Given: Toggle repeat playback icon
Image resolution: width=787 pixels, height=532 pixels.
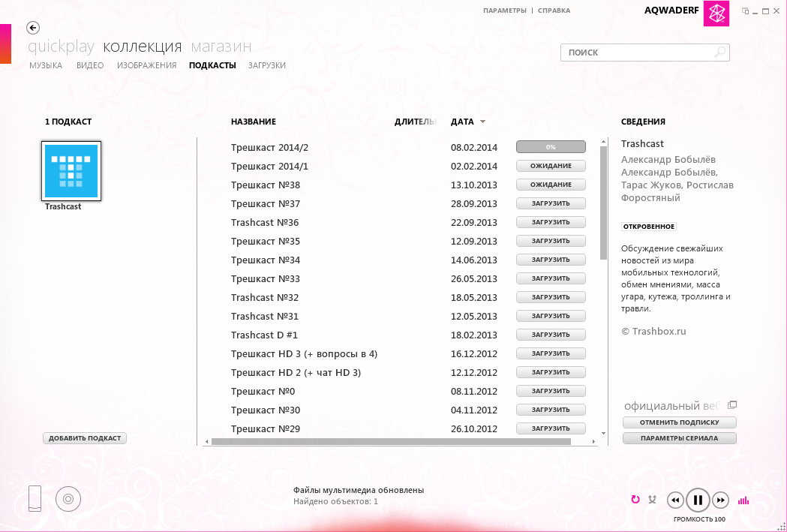Looking at the screenshot, I should tap(635, 500).
